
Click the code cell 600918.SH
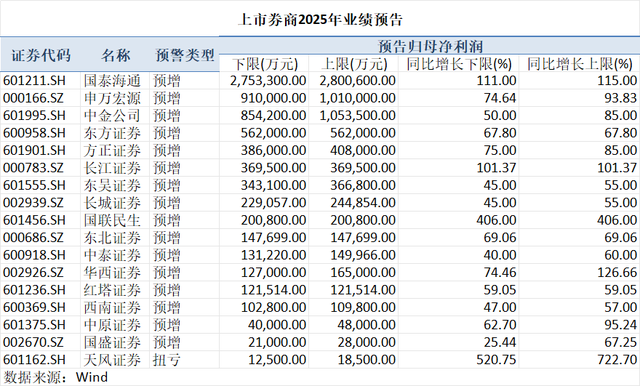tap(34, 255)
